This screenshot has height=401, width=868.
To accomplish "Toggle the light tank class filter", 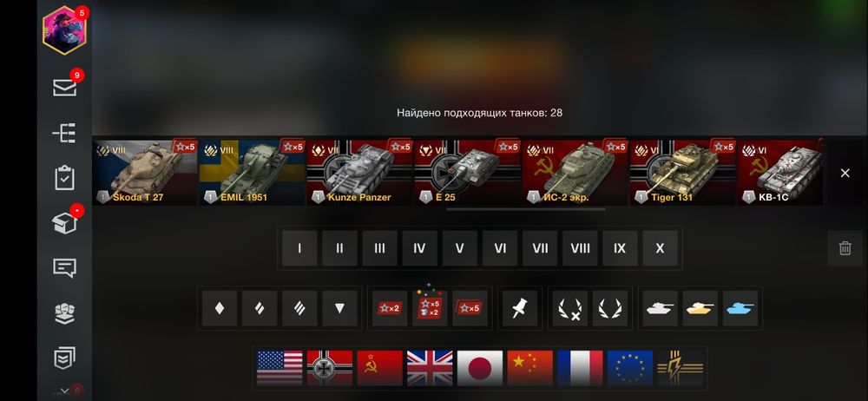I will click(220, 308).
